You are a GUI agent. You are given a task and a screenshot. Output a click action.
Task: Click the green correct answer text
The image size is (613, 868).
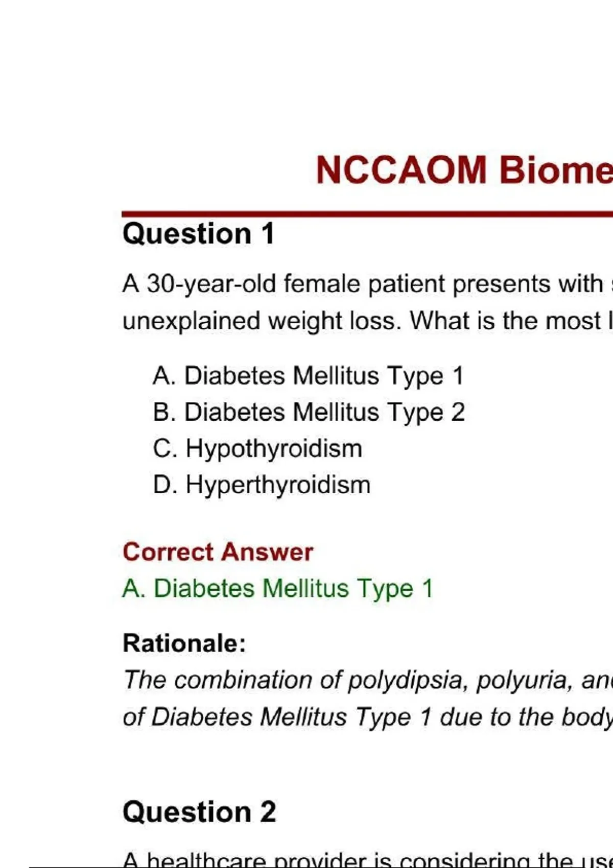(277, 588)
